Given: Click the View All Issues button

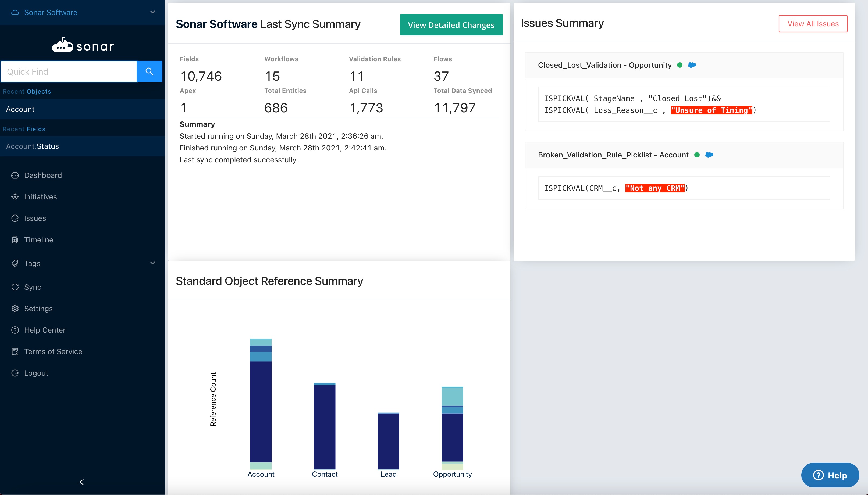Looking at the screenshot, I should pos(813,24).
